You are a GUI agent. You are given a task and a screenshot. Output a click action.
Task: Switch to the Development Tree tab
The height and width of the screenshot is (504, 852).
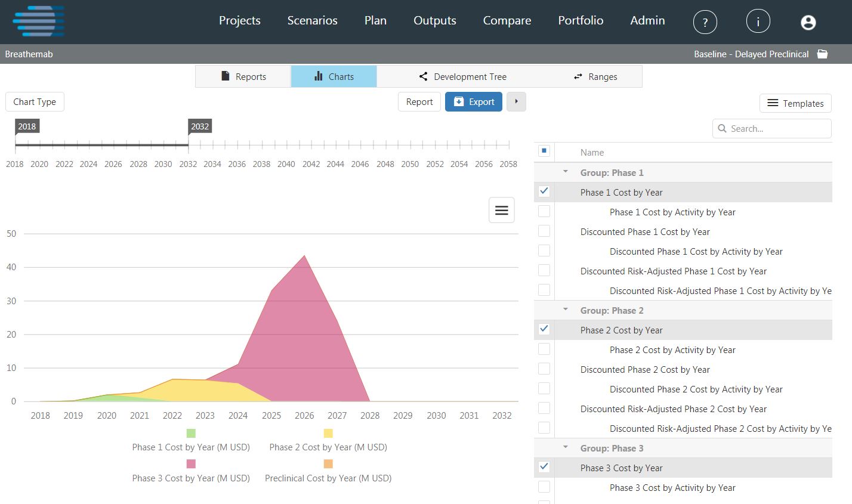click(x=463, y=76)
